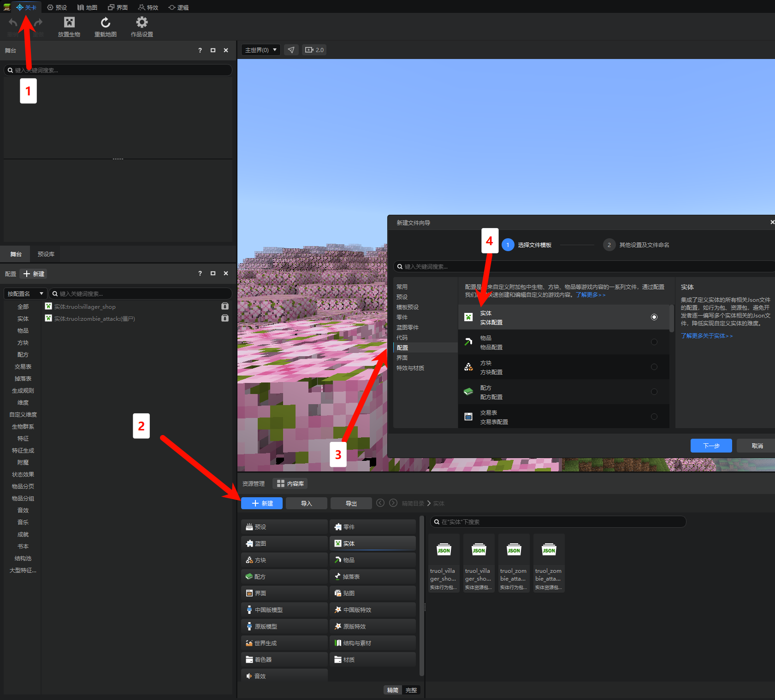775x700 pixels.
Task: Open 按配置名 filter dropdown
Action: tap(25, 294)
